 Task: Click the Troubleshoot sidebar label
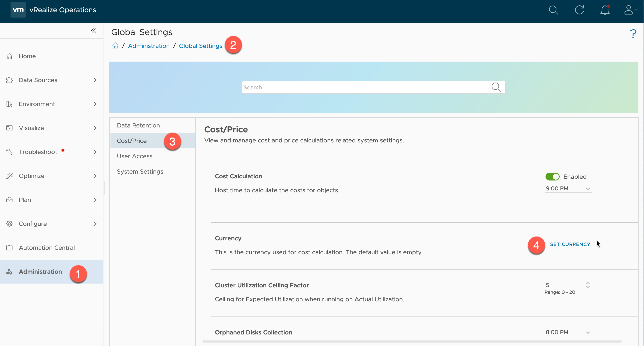pos(38,152)
